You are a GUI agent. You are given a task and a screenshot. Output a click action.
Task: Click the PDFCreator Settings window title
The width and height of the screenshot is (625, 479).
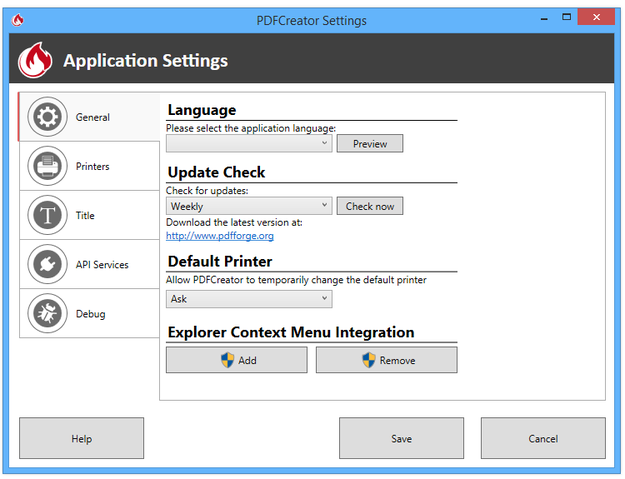click(x=311, y=20)
